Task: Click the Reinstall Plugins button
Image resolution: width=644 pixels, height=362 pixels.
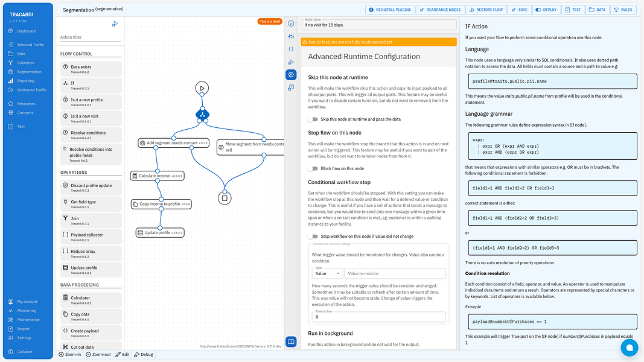Action: pos(390,10)
